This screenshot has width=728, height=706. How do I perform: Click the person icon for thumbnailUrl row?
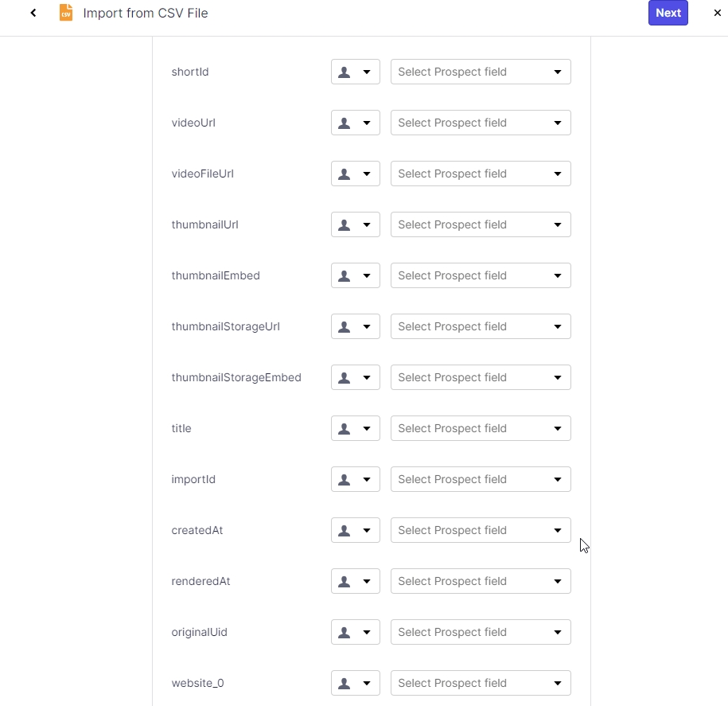345,224
